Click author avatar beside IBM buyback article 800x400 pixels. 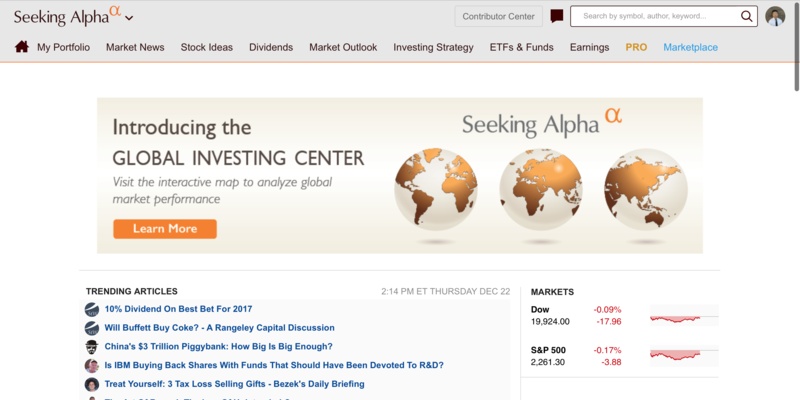click(x=91, y=366)
